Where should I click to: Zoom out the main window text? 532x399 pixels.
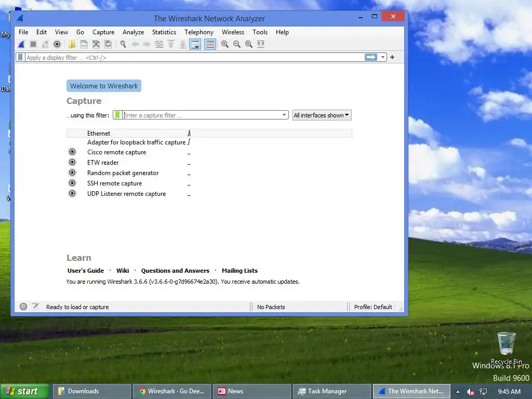click(x=237, y=44)
